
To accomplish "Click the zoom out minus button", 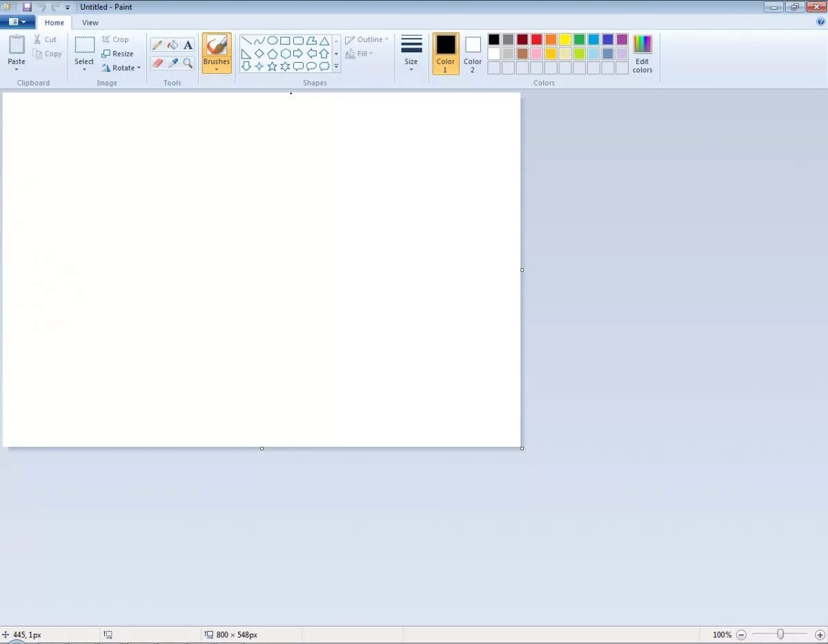I will tap(741, 634).
